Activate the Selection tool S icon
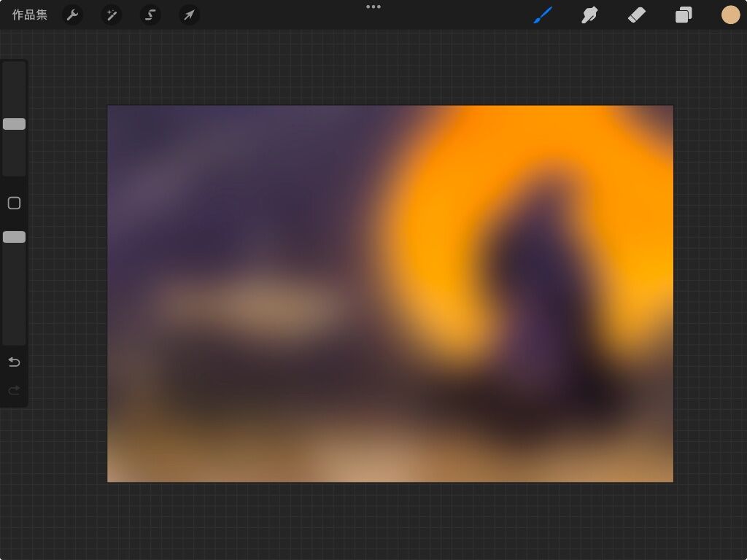Viewport: 747px width, 560px height. point(150,15)
